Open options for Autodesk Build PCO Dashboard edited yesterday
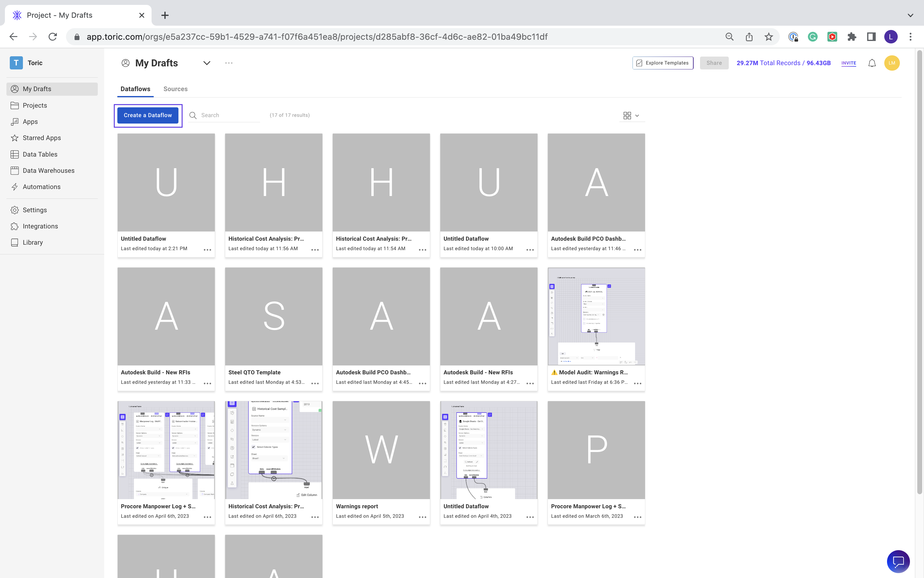Viewport: 924px width, 578px height. [x=638, y=250]
